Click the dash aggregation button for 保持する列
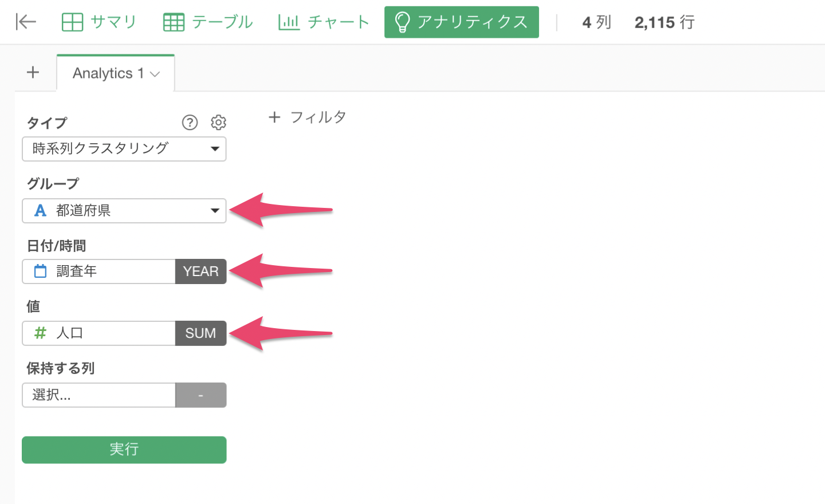 [201, 395]
